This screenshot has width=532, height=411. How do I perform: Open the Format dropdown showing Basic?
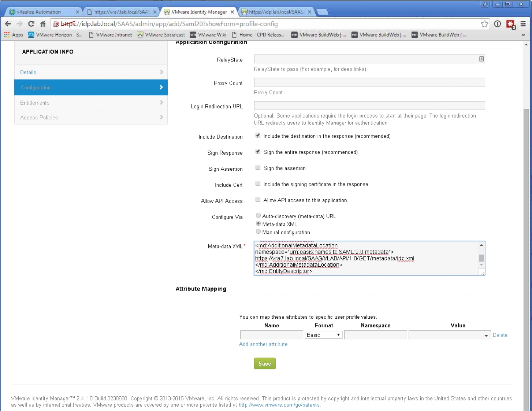point(324,335)
